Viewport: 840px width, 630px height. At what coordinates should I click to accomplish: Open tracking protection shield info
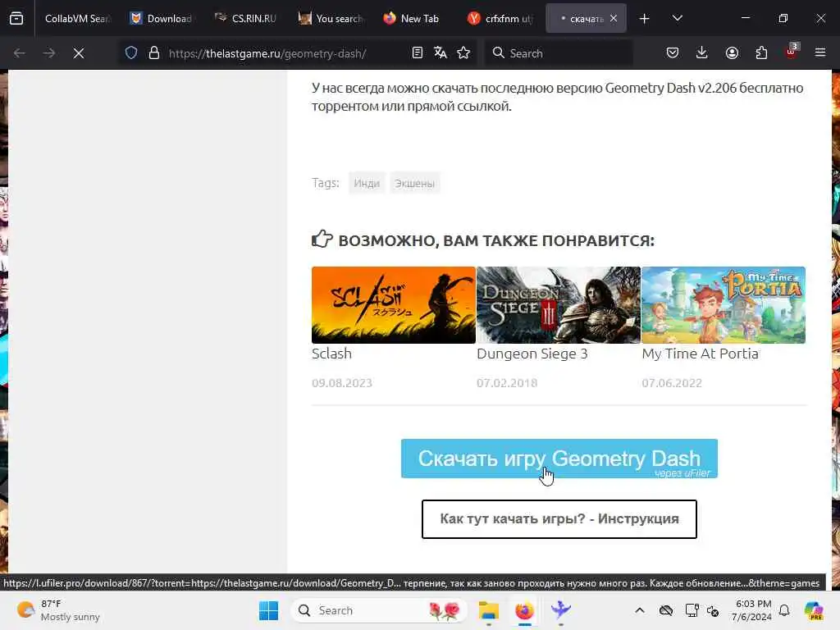[x=131, y=53]
